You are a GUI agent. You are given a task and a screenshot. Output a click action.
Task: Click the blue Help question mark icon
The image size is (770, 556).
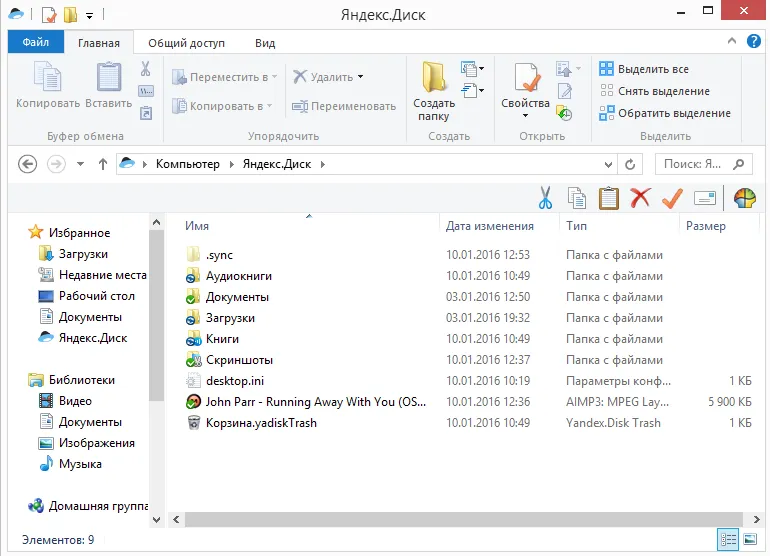754,41
